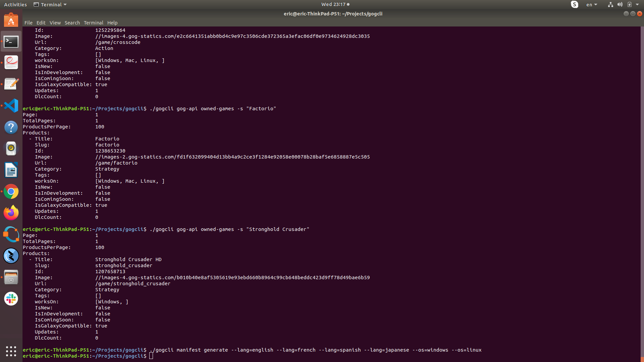Launch Google Chrome from the dock

coord(11,191)
